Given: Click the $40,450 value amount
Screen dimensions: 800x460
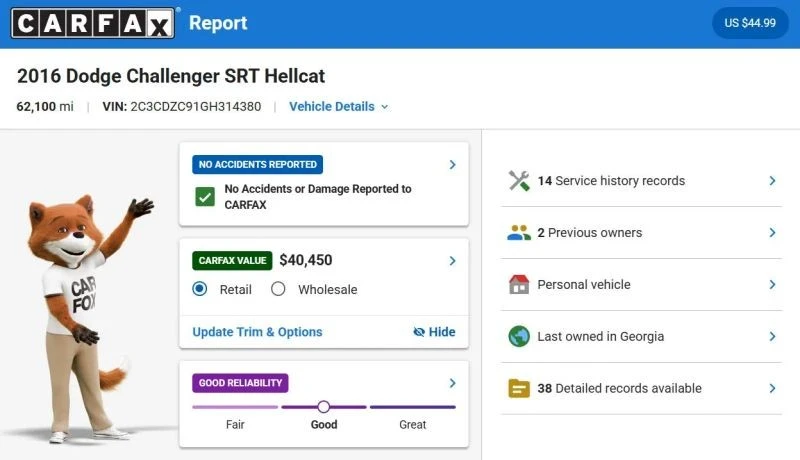Looking at the screenshot, I should pyautogui.click(x=306, y=260).
